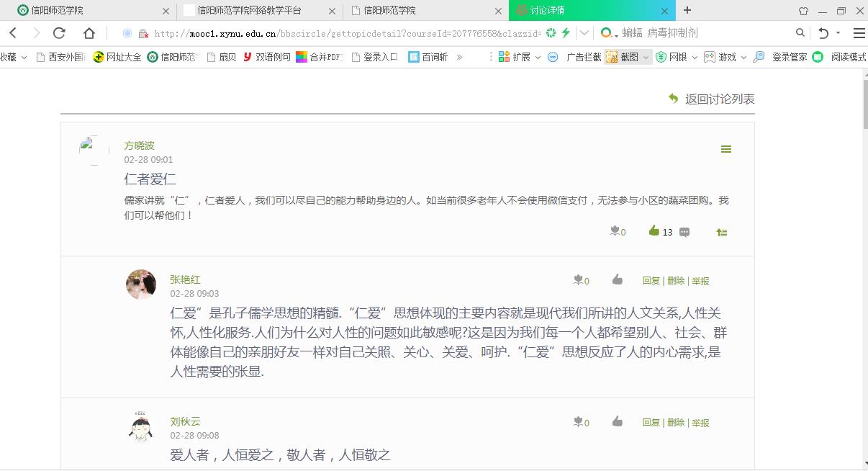Toggle thumbs up on 刘秋云's reply
The image size is (868, 471).
[x=618, y=422]
